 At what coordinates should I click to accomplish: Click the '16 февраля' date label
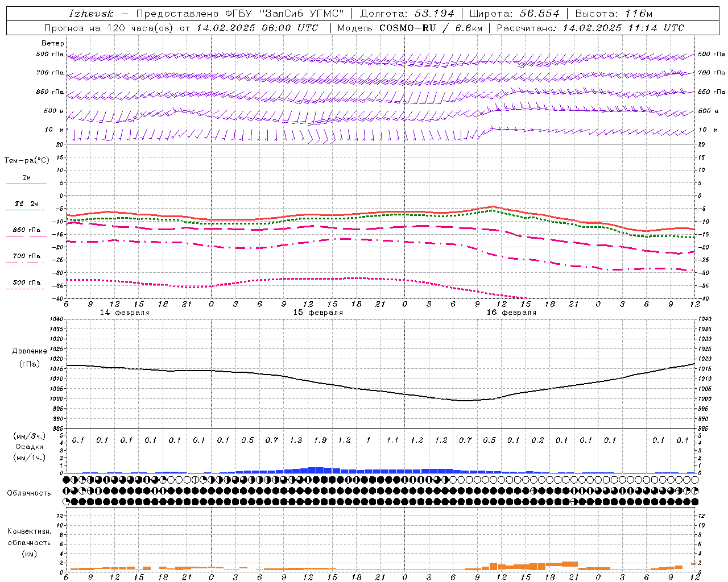[511, 312]
